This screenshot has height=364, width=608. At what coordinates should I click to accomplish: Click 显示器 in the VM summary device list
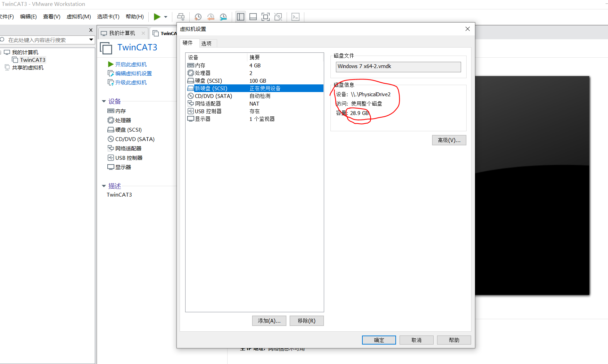(123, 167)
